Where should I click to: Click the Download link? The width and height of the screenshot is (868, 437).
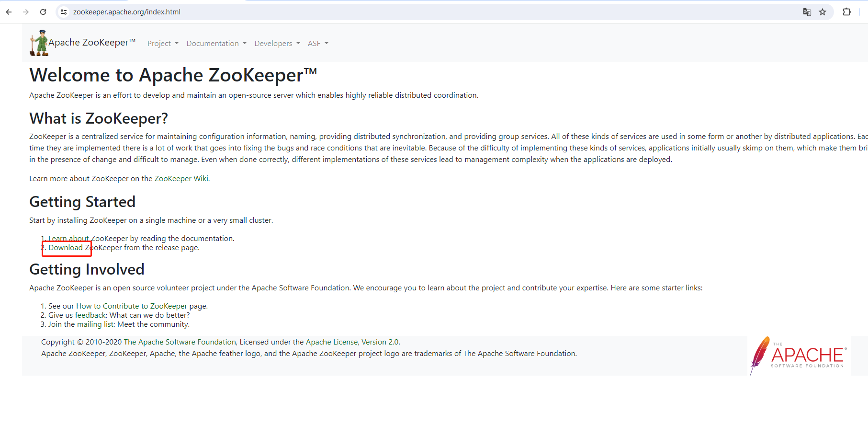[x=66, y=248]
